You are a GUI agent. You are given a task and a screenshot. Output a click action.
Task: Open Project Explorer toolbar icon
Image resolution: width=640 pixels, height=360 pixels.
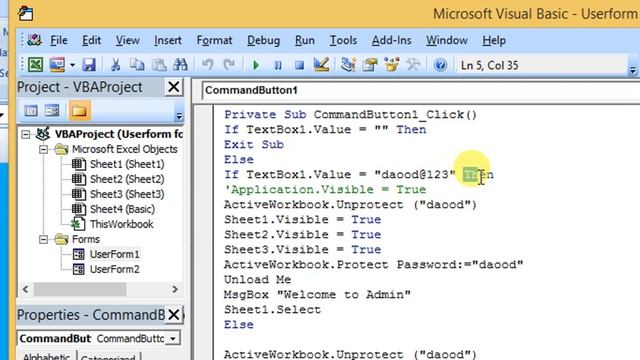[348, 65]
